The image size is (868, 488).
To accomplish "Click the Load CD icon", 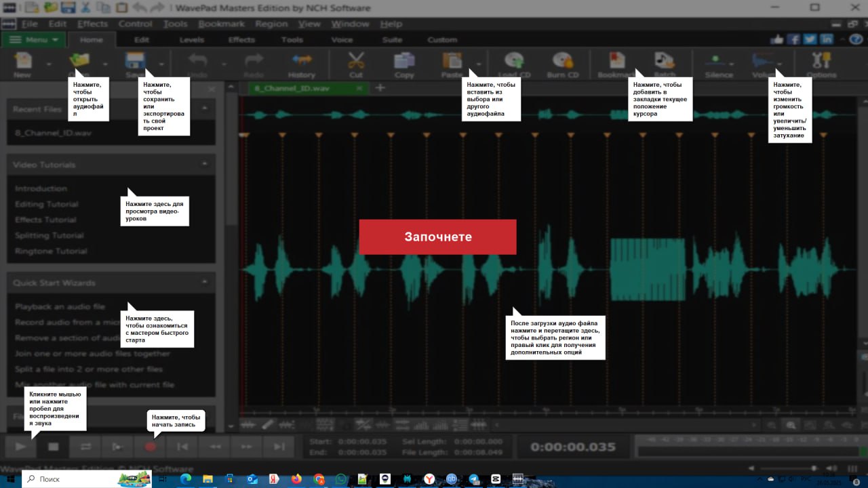I will tap(514, 61).
